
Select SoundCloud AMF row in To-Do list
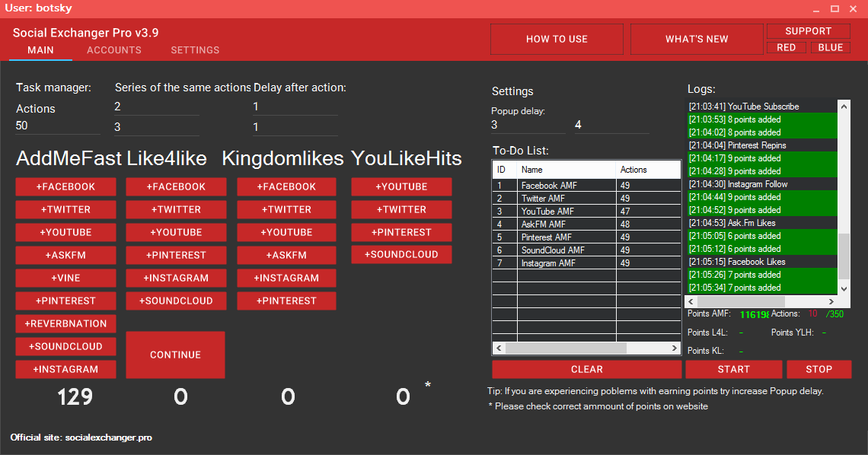click(586, 250)
